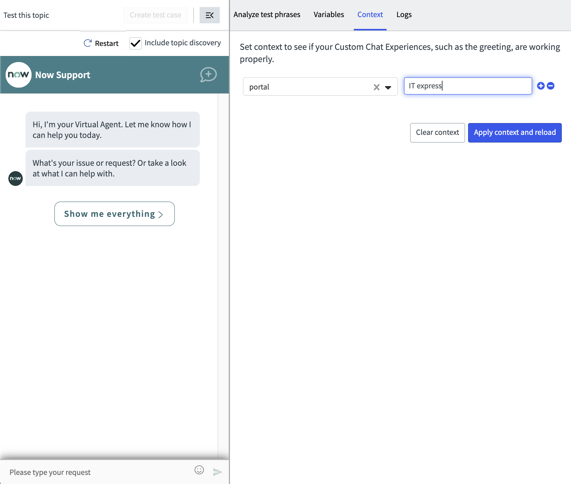The image size is (571, 484).
Task: Click the Now Support logo avatar
Action: [x=18, y=75]
